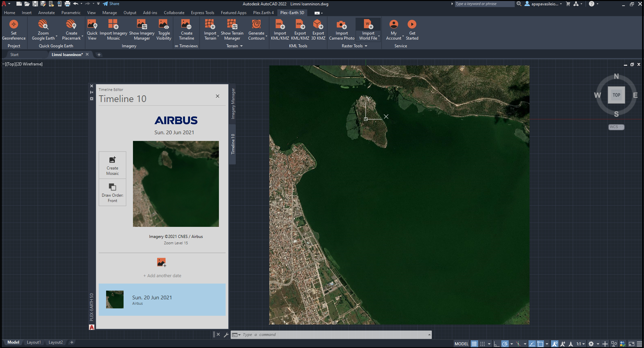Toggle polar tracking in status bar

[x=505, y=344]
